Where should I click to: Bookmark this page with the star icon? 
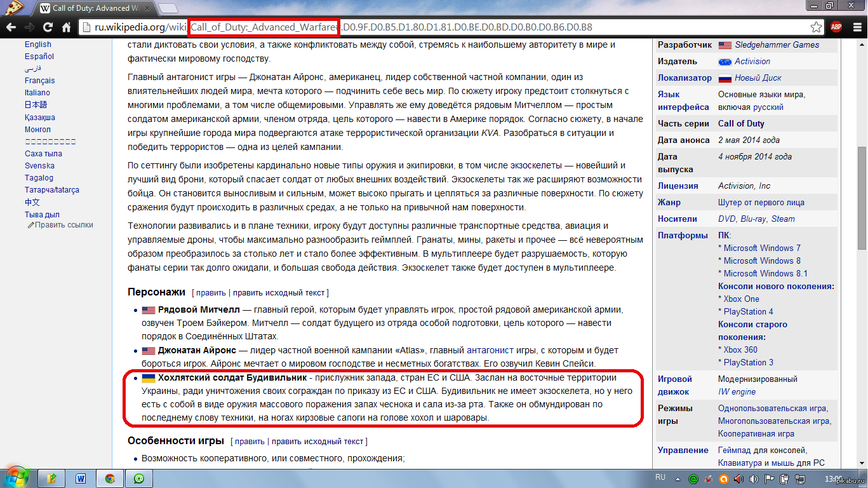pyautogui.click(x=816, y=27)
